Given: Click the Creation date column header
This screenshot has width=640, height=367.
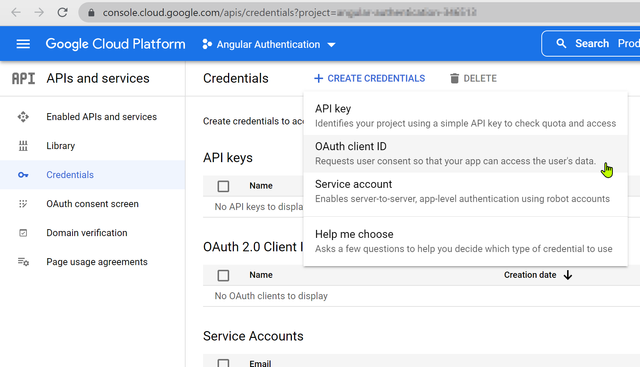Looking at the screenshot, I should coord(530,275).
